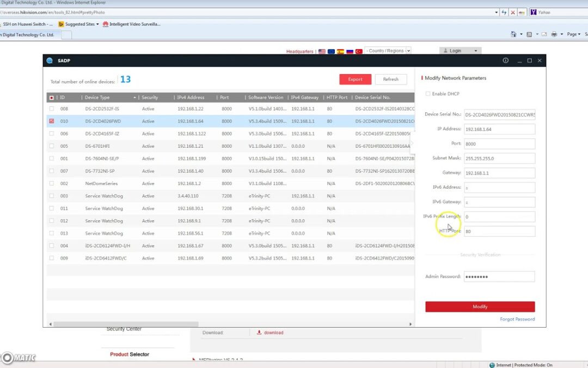This screenshot has height=368, width=588.
Task: Click the Print icon in IE toolbar
Action: pyautogui.click(x=554, y=34)
